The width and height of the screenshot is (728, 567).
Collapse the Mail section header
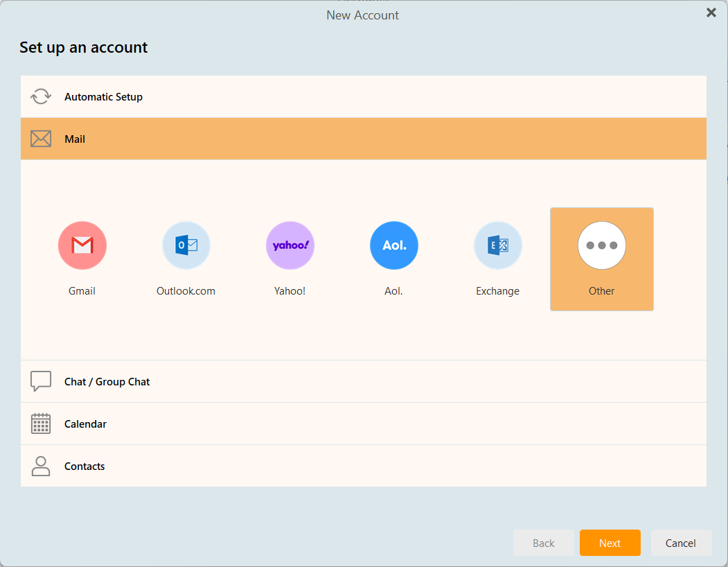point(364,139)
